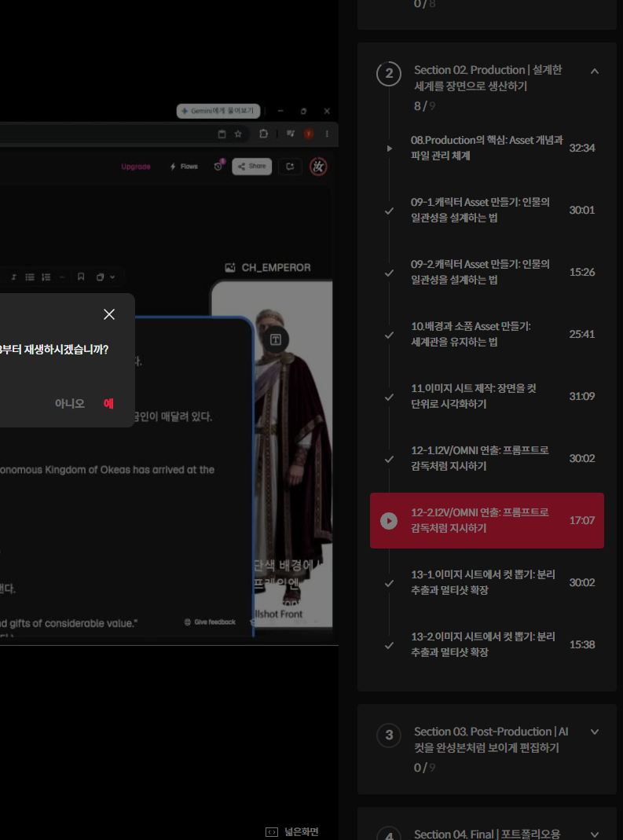
Task: Click the text overlay T icon on the emperor image
Action: (x=276, y=339)
